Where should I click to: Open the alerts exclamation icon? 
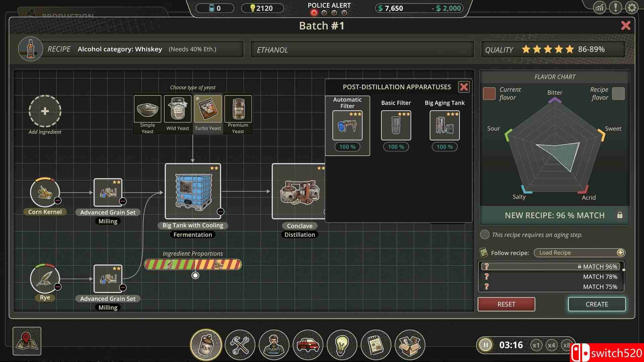click(x=615, y=7)
